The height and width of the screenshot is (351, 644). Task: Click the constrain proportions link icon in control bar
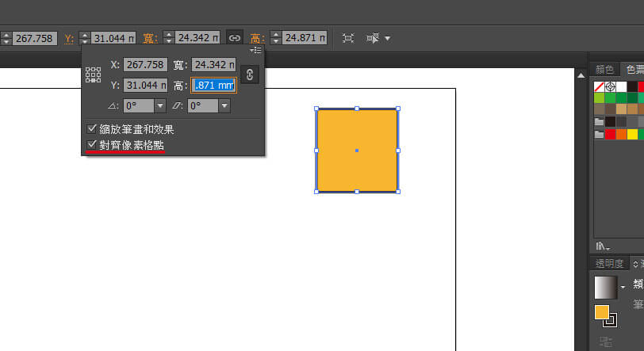(x=235, y=38)
